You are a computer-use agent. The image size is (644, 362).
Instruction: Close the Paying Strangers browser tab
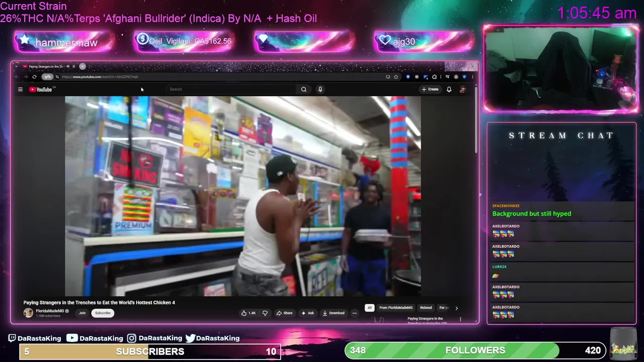click(73, 66)
